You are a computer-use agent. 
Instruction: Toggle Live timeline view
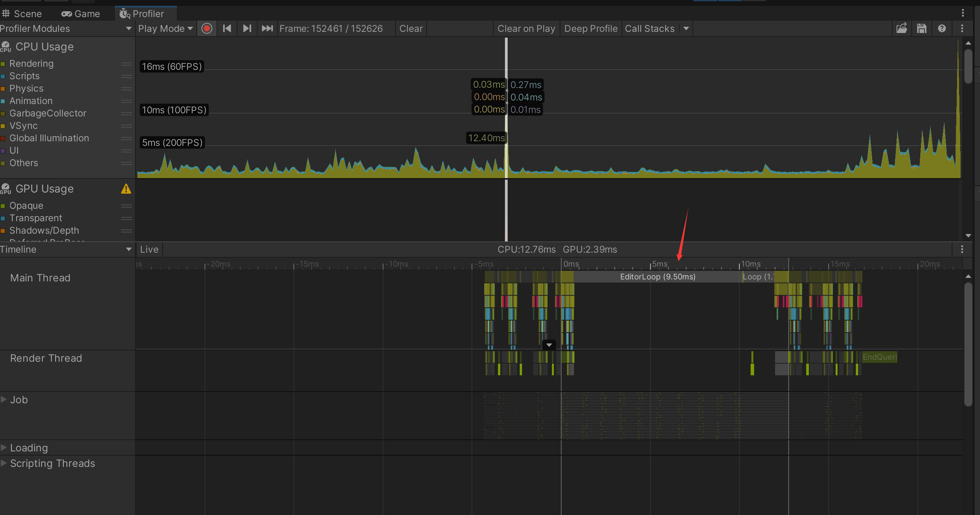[149, 249]
